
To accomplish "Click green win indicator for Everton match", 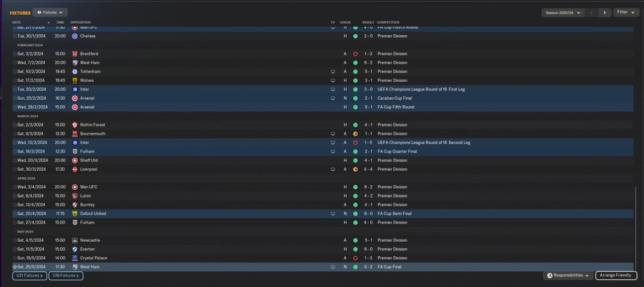I will pyautogui.click(x=355, y=249).
